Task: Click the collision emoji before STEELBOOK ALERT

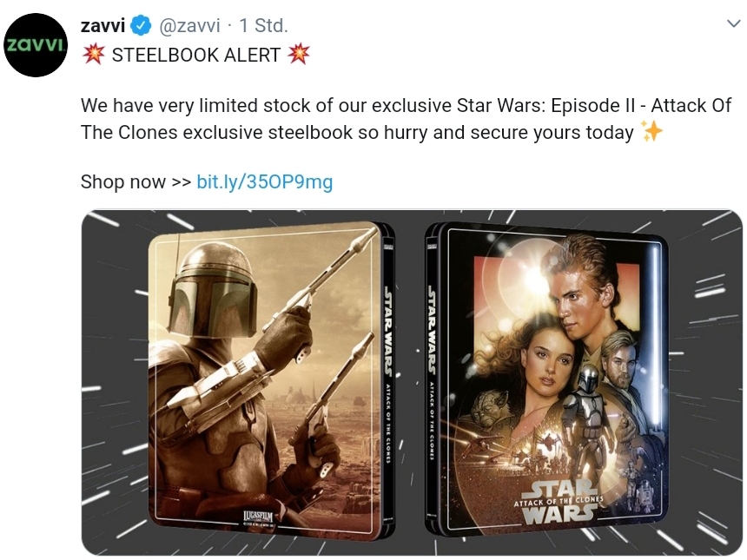Action: pyautogui.click(x=94, y=55)
